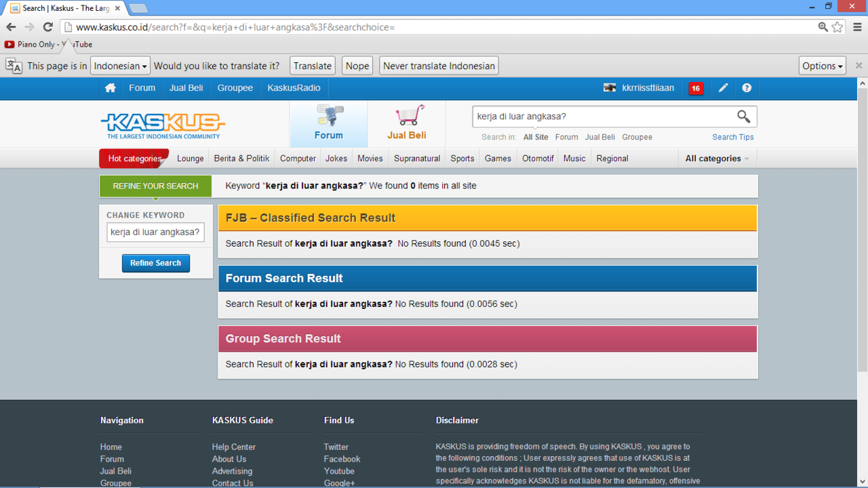The image size is (868, 488).
Task: Click Never translate Indonesian button
Action: [439, 66]
